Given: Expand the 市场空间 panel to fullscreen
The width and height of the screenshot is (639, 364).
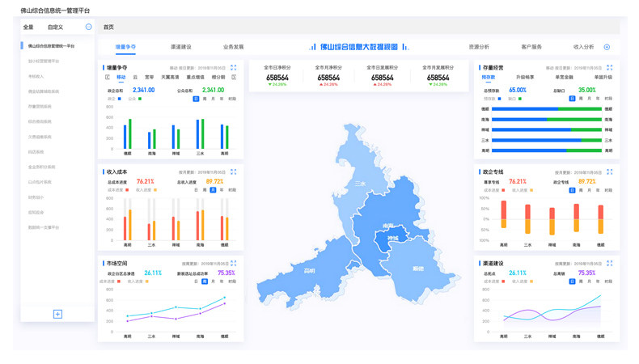Looking at the screenshot, I should (x=234, y=264).
